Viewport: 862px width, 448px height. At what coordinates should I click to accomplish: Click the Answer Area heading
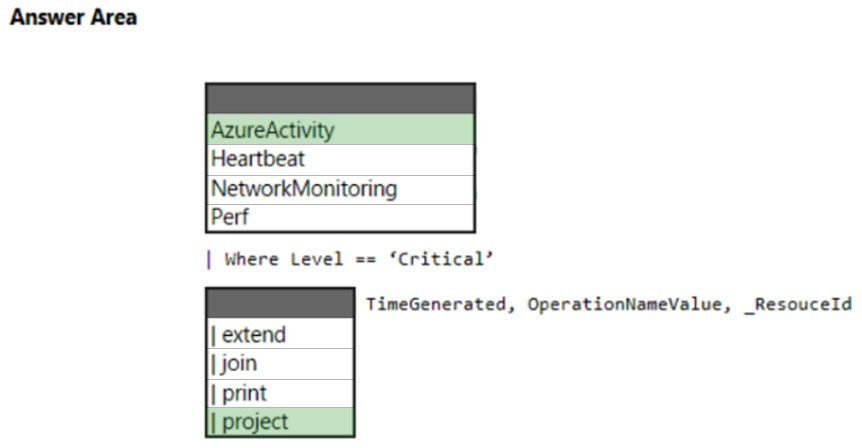coord(73,17)
